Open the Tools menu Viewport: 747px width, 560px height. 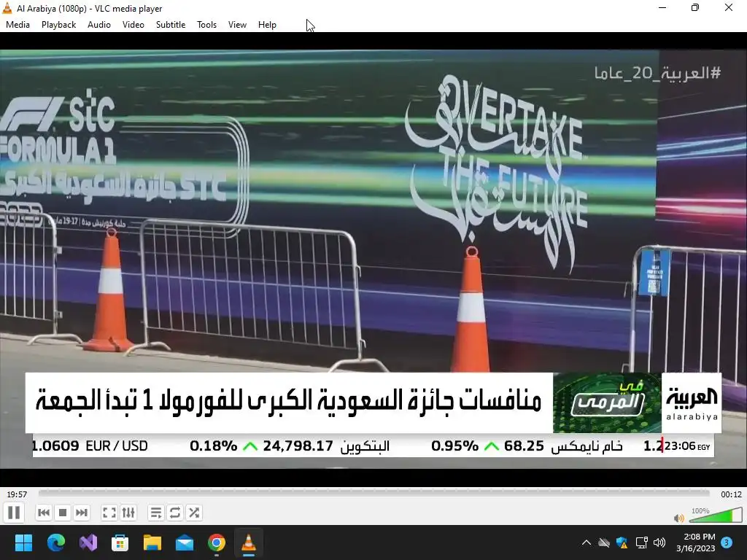pos(206,25)
